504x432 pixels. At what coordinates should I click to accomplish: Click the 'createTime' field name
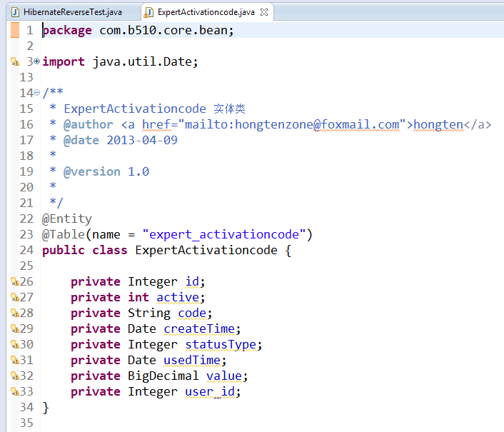[x=199, y=329]
